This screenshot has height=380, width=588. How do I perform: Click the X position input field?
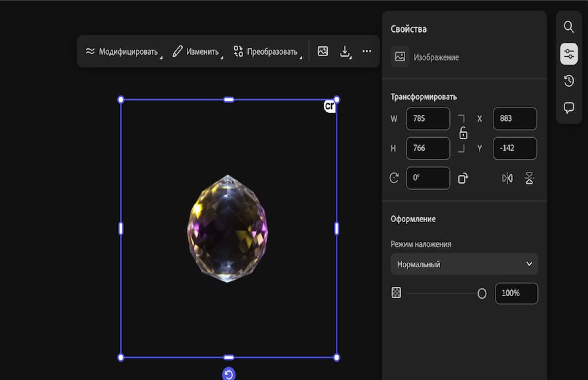pos(515,119)
